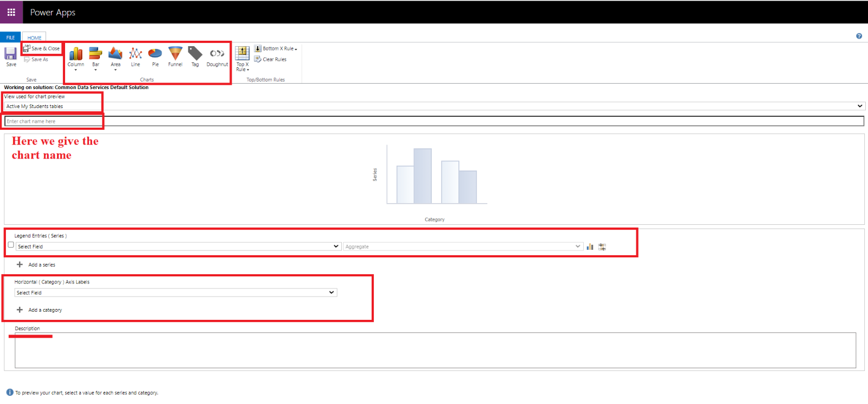The image size is (868, 404).
Task: Open the FILE tab
Action: point(10,37)
